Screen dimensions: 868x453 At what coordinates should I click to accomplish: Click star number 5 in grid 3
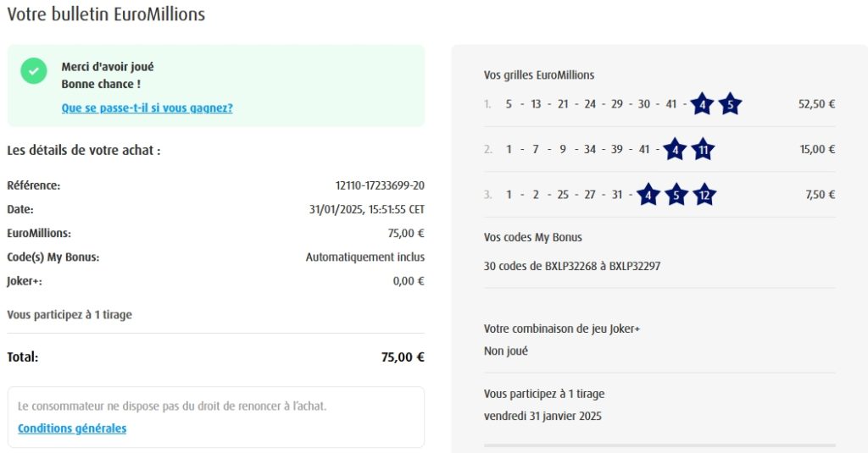click(676, 195)
